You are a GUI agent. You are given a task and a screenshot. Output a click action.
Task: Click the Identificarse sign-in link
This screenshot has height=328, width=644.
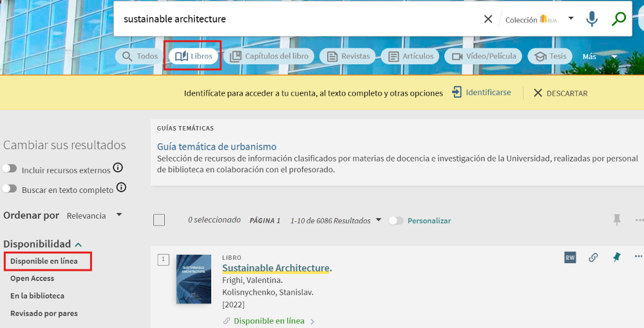481,93
